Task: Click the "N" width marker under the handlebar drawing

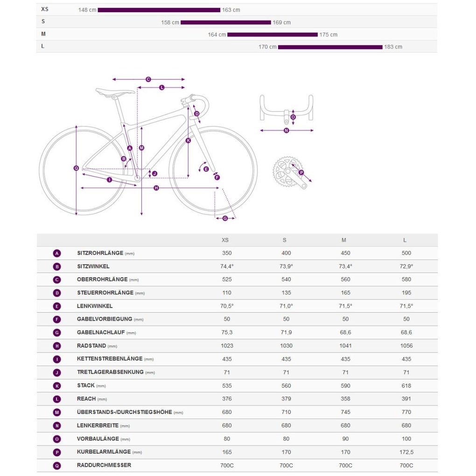Action: (x=286, y=131)
